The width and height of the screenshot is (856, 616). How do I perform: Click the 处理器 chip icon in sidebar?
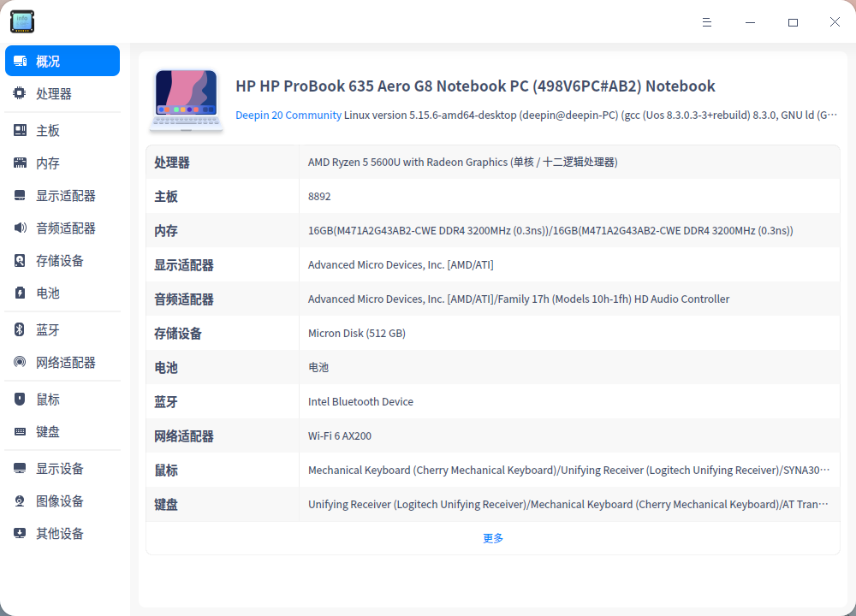20,93
